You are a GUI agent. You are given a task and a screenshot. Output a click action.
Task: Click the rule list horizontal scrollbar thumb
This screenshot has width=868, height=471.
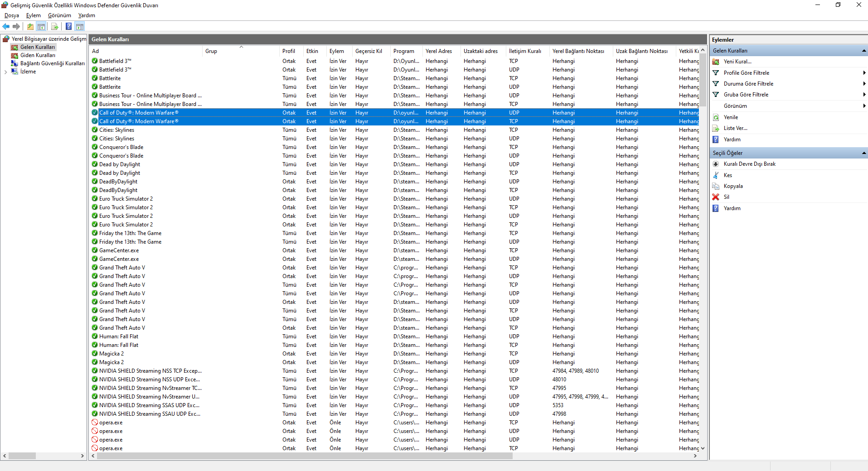tap(305, 456)
